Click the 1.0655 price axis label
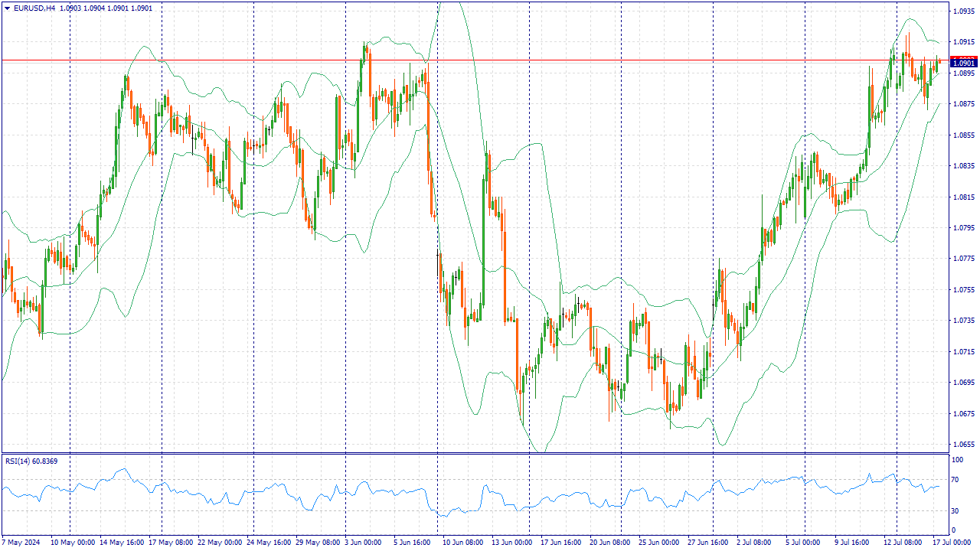This screenshot has width=980, height=551. 962,444
